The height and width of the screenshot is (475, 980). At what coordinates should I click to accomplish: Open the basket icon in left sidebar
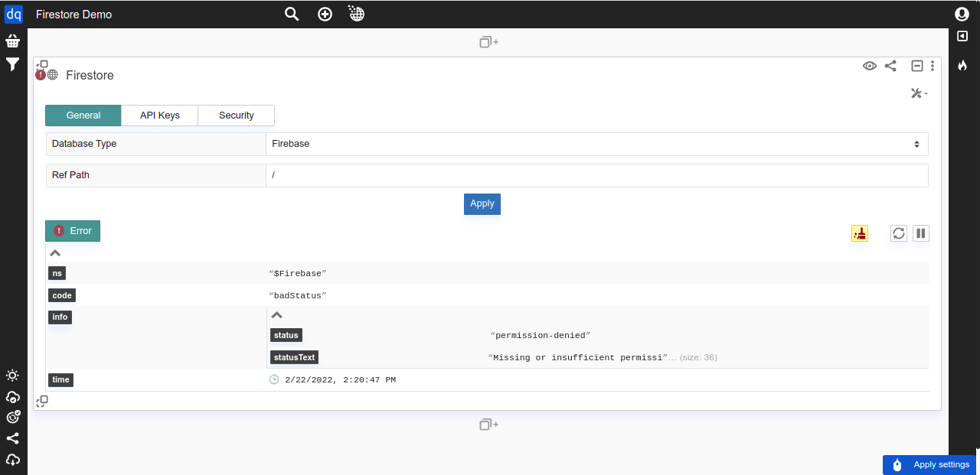coord(13,41)
